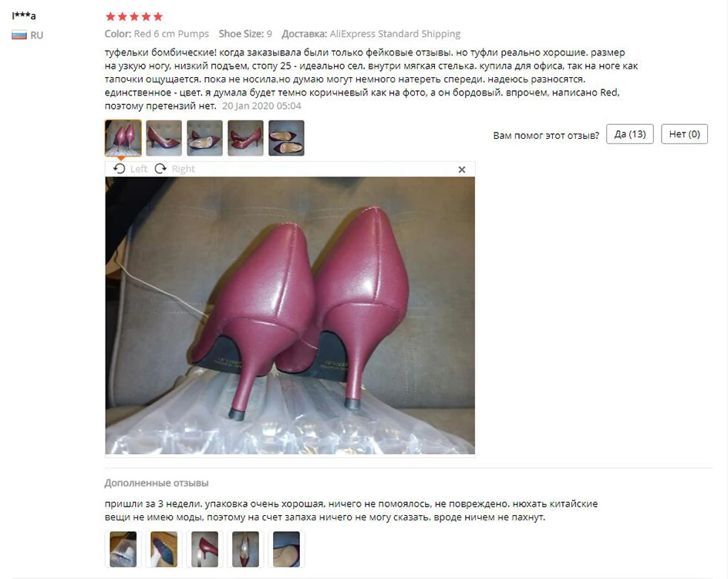
Task: Open the fourth additional review thumbnail
Action: pyautogui.click(x=245, y=549)
